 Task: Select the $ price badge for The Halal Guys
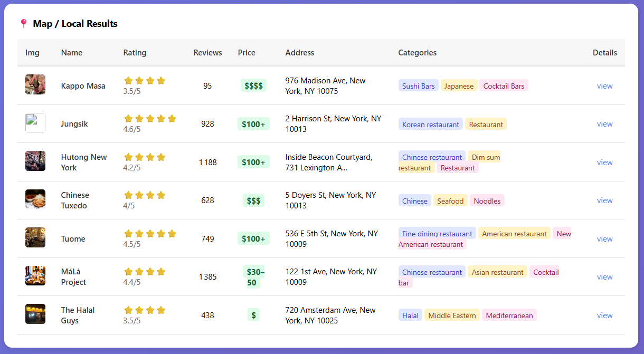point(253,314)
